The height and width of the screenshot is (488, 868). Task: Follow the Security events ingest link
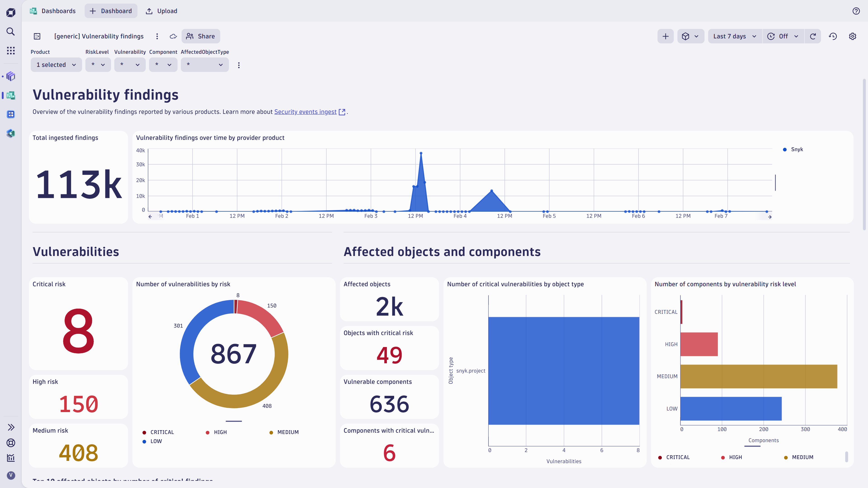[x=305, y=111]
